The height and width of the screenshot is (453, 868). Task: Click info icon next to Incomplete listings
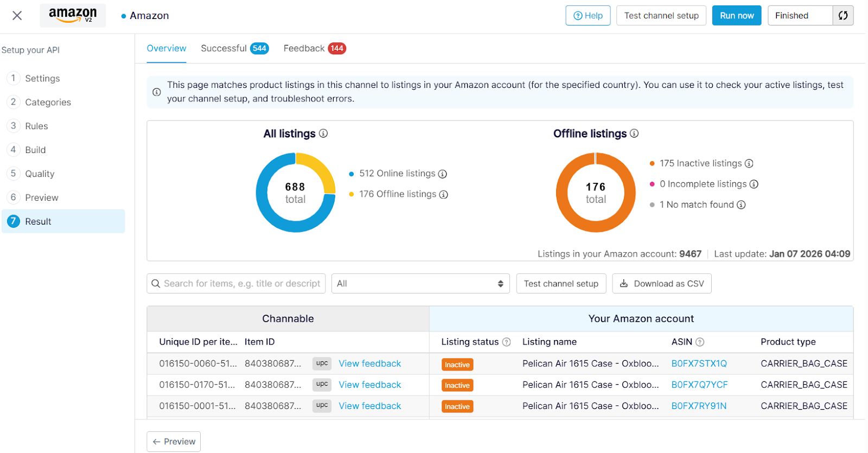754,184
